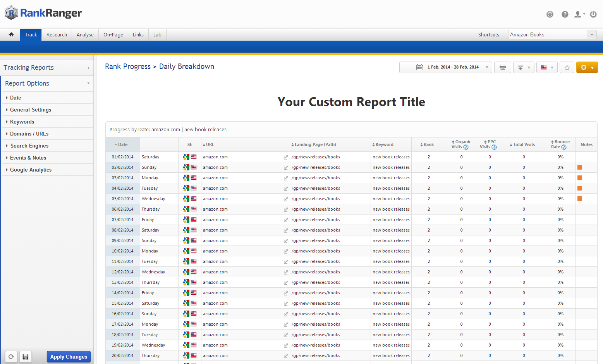Click Rank Progress breadcrumb link
Screen dimensions: 603x364
tap(128, 67)
